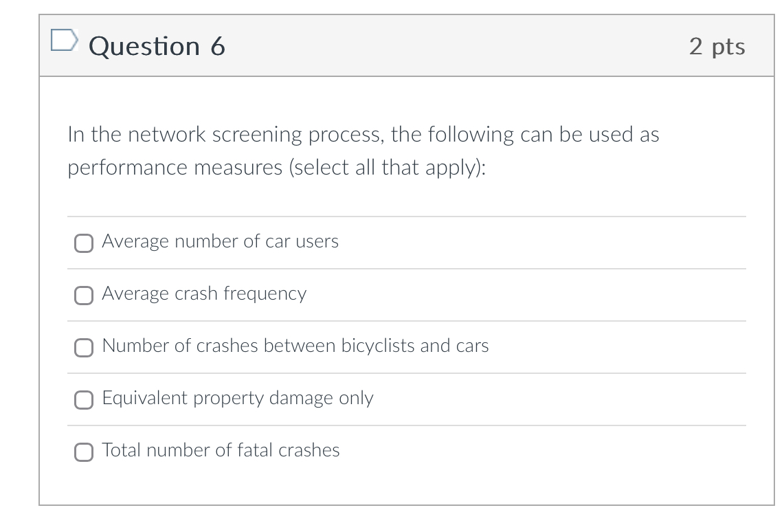Click the word 'Equivalent' in the fourth option

(144, 398)
